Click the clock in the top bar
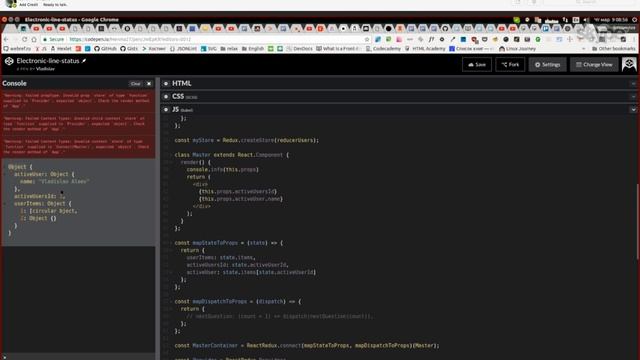The image size is (640, 360). [611, 20]
